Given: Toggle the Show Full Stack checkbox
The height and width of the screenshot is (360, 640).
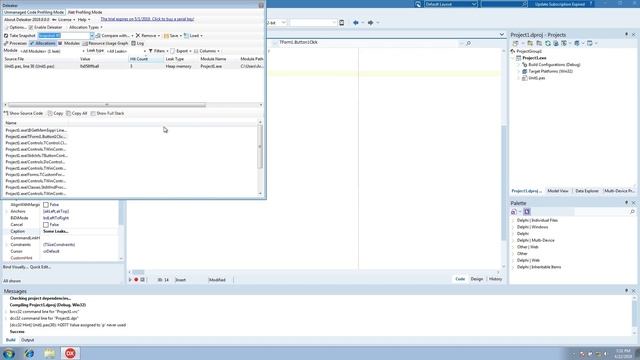Looking at the screenshot, I should point(93,113).
